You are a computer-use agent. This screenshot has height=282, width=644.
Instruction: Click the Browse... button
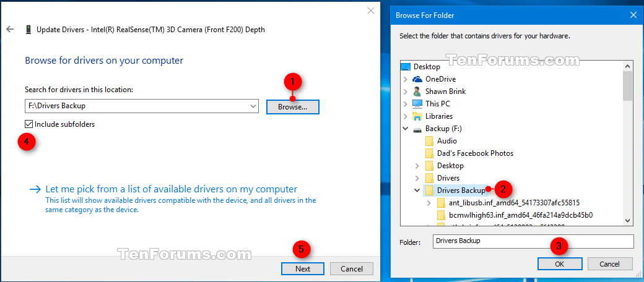point(292,107)
